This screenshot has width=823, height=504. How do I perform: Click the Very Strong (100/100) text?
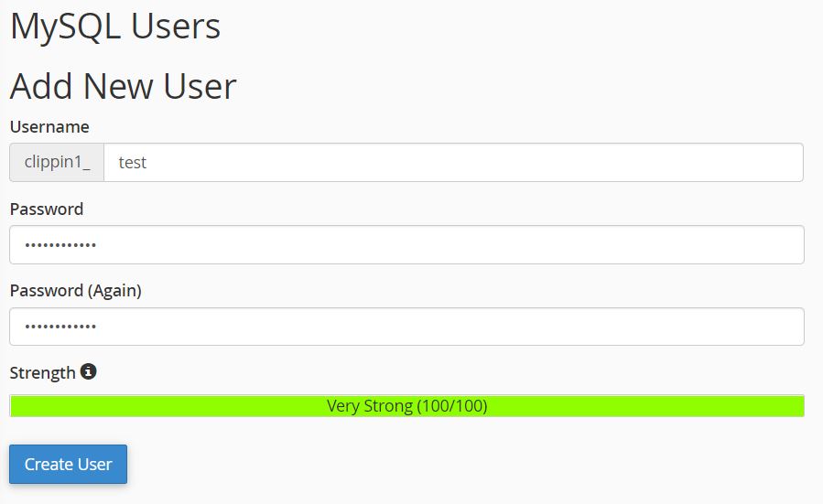406,406
